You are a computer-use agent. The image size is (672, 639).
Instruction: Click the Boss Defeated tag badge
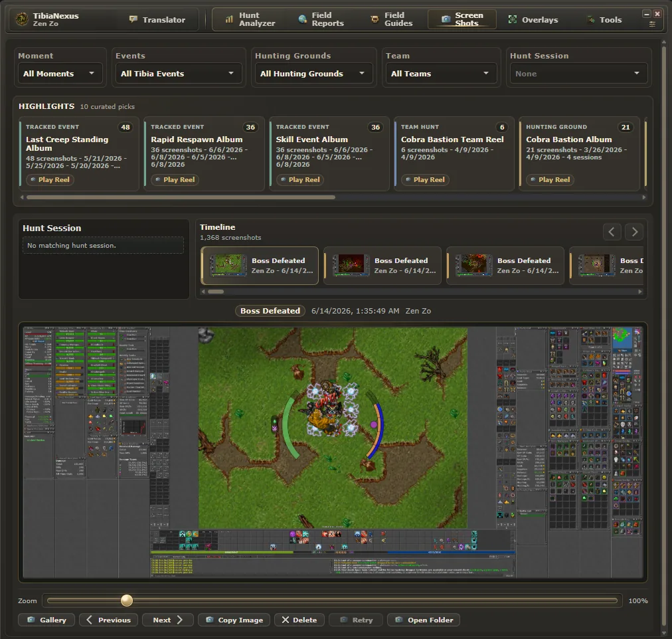pos(270,311)
